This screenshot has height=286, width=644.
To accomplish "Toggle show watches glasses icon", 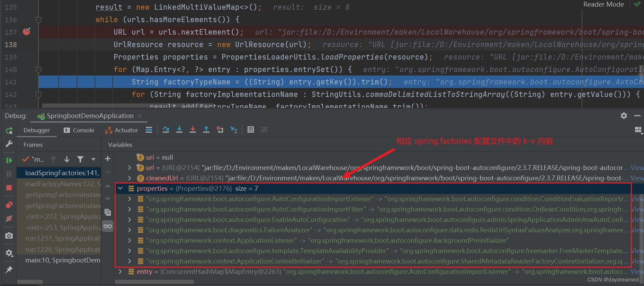I will click(108, 226).
